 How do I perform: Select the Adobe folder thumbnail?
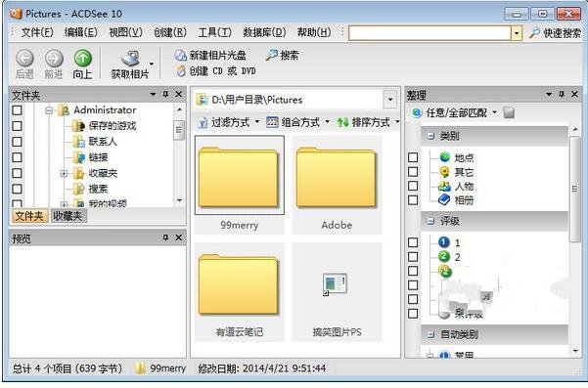[337, 185]
